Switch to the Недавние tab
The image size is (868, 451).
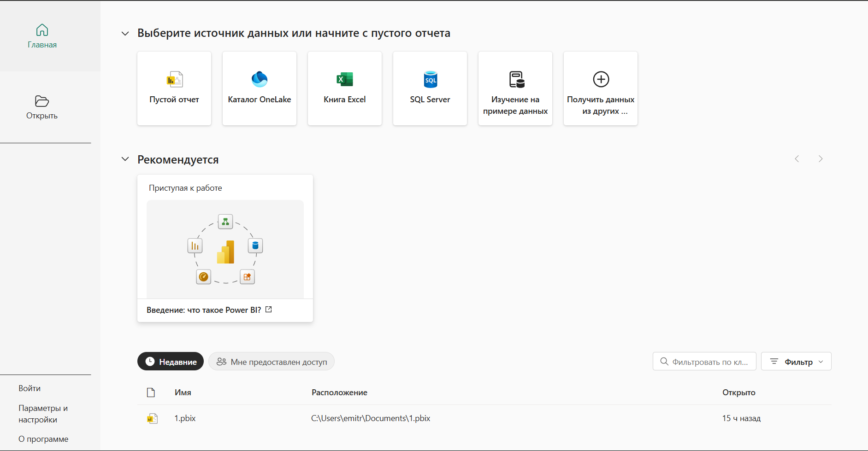pos(170,361)
